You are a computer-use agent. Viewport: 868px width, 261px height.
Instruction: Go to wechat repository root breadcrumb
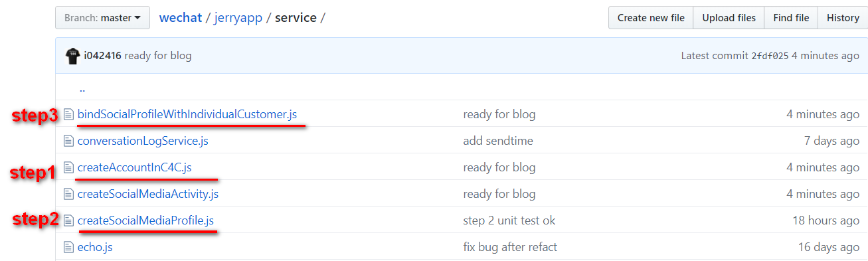click(x=181, y=18)
